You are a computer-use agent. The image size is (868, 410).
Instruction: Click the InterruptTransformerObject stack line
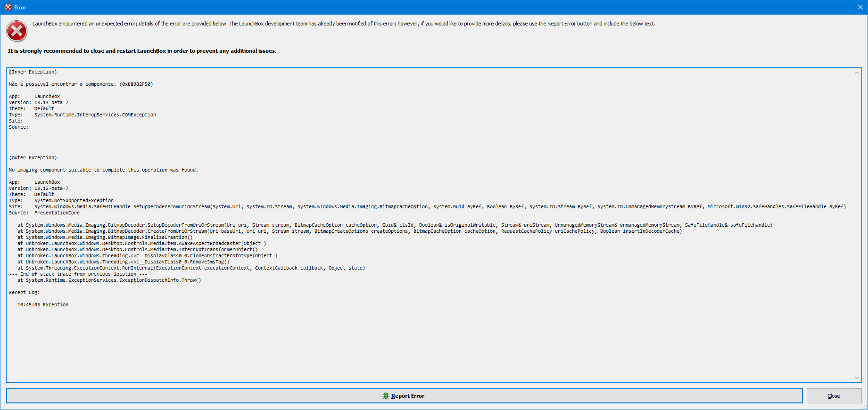(138, 250)
